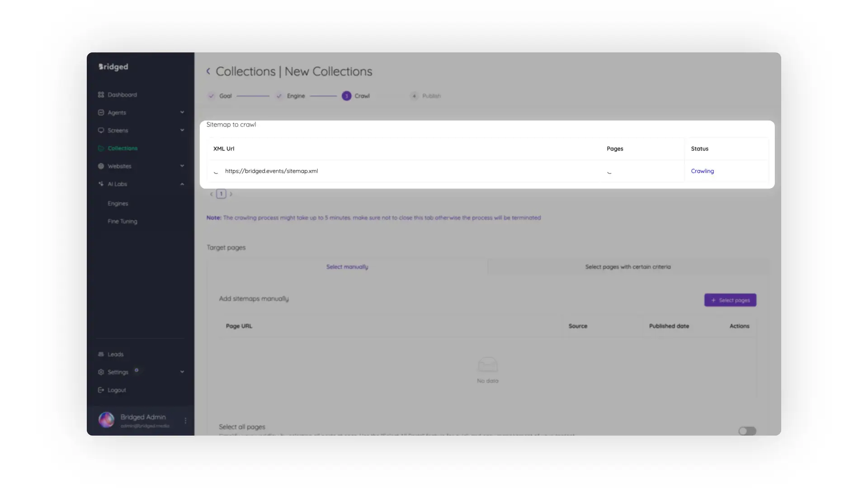Expand the Screens submenu chevron
Image resolution: width=868 pixels, height=488 pixels.
click(182, 131)
